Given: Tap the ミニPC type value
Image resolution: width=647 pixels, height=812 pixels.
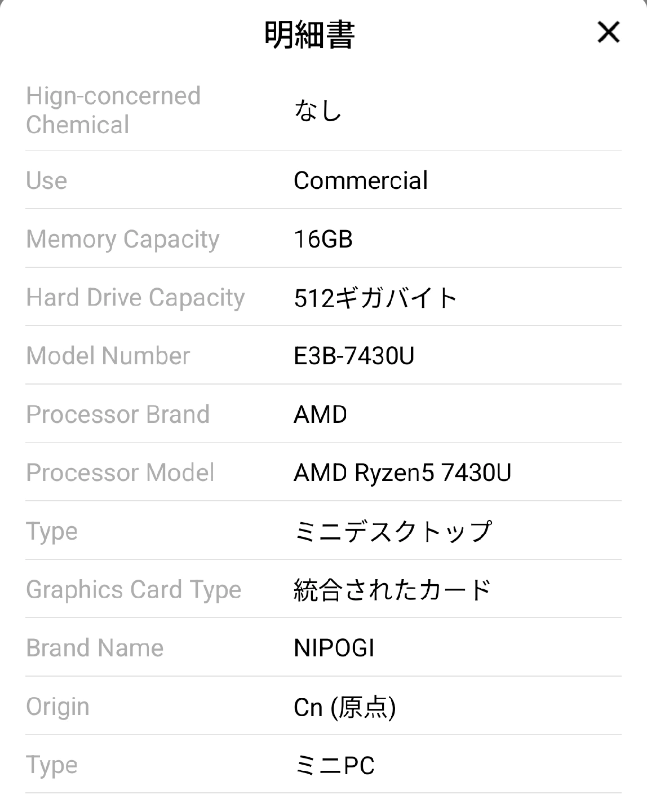Looking at the screenshot, I should point(334,766).
